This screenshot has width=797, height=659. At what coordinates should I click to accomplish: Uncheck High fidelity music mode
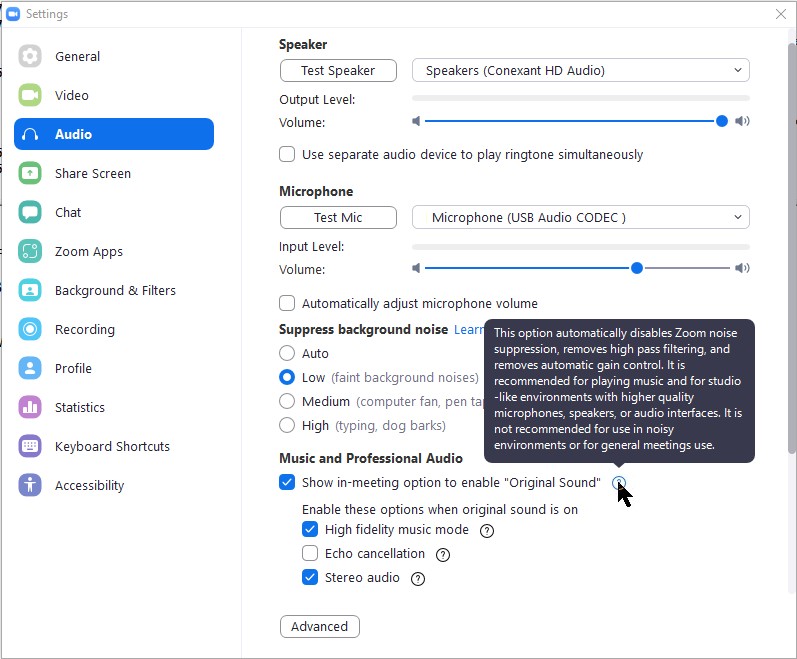[x=310, y=529]
